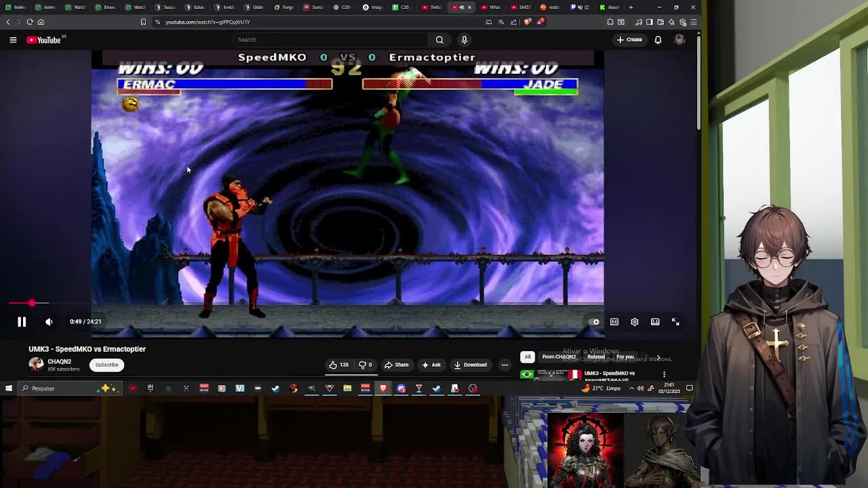Click the Share button under the video
The height and width of the screenshot is (488, 868).
pyautogui.click(x=397, y=365)
